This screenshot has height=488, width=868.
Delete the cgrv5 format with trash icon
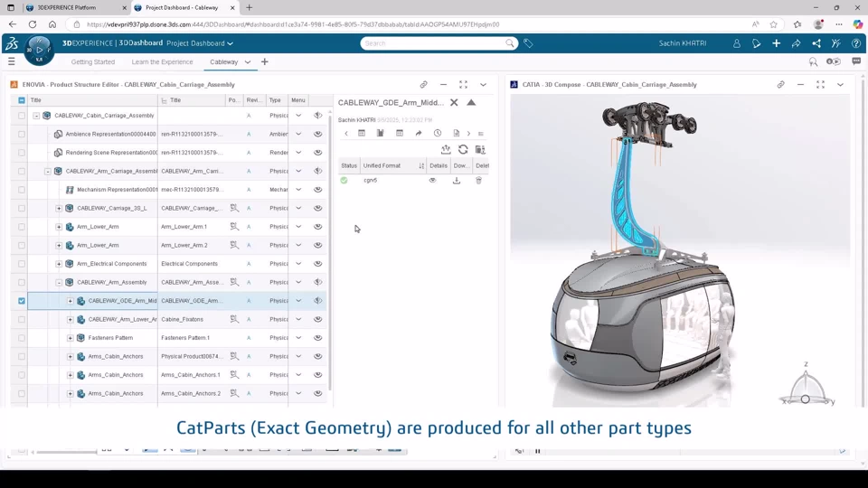point(479,181)
